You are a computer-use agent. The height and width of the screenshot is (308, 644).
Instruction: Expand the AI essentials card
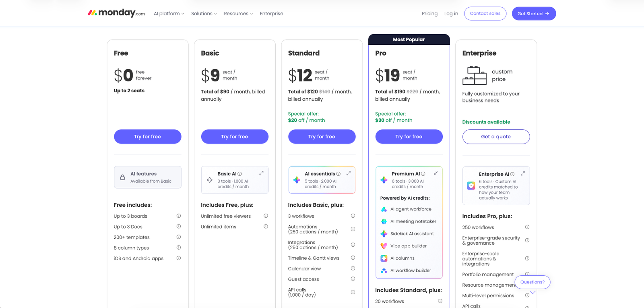[x=349, y=173]
